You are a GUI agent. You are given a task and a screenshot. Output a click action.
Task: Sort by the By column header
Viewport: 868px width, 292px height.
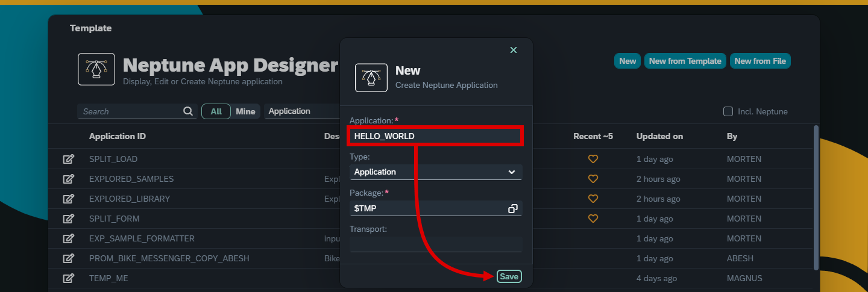pos(732,136)
